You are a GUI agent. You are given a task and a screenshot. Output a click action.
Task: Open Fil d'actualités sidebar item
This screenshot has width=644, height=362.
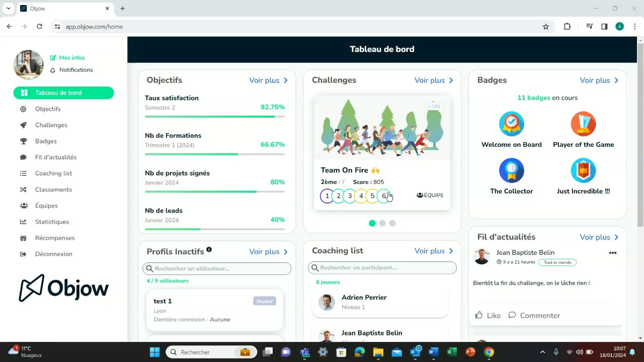click(x=56, y=157)
